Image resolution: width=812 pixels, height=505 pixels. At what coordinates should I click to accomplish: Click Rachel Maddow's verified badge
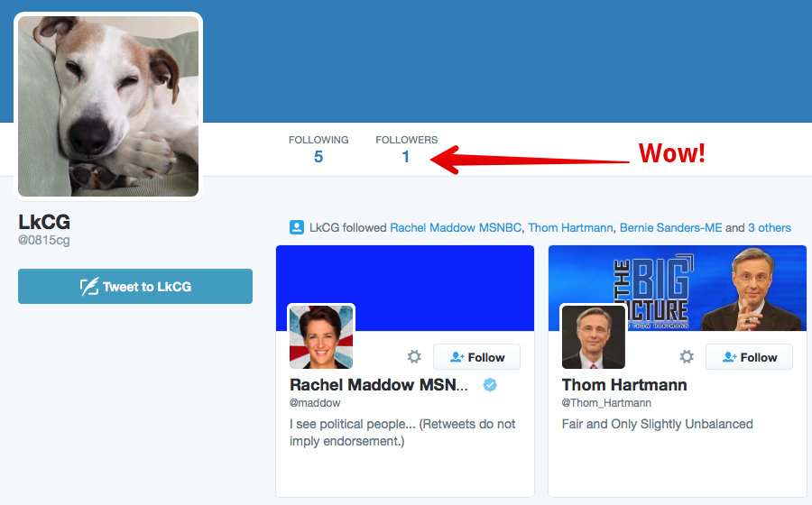point(490,384)
